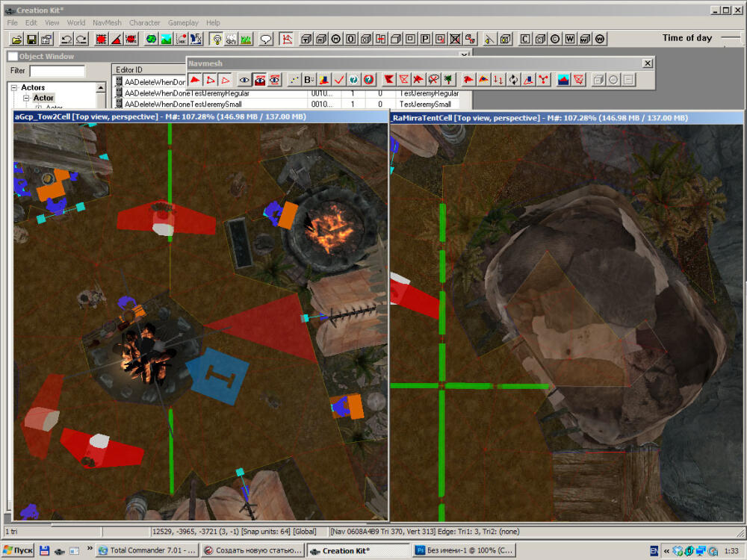The image size is (747, 560).
Task: Click the palm tree navmesh icon
Action: (x=447, y=80)
